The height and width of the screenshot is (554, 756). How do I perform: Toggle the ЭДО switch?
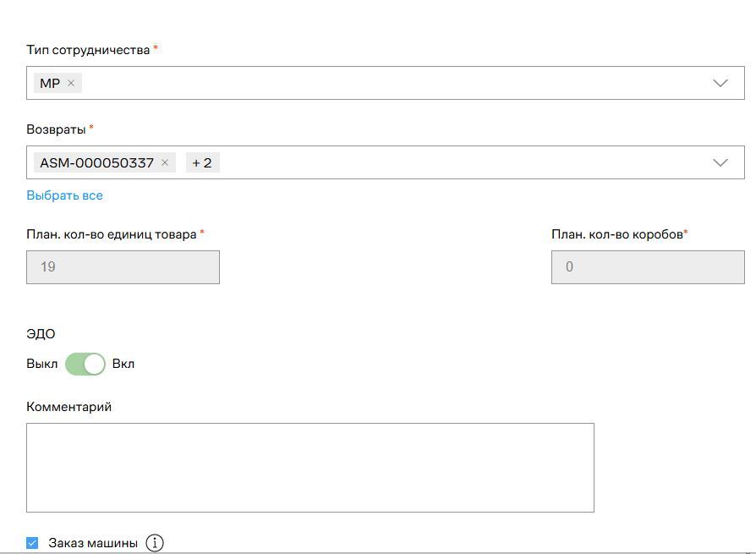coord(85,364)
